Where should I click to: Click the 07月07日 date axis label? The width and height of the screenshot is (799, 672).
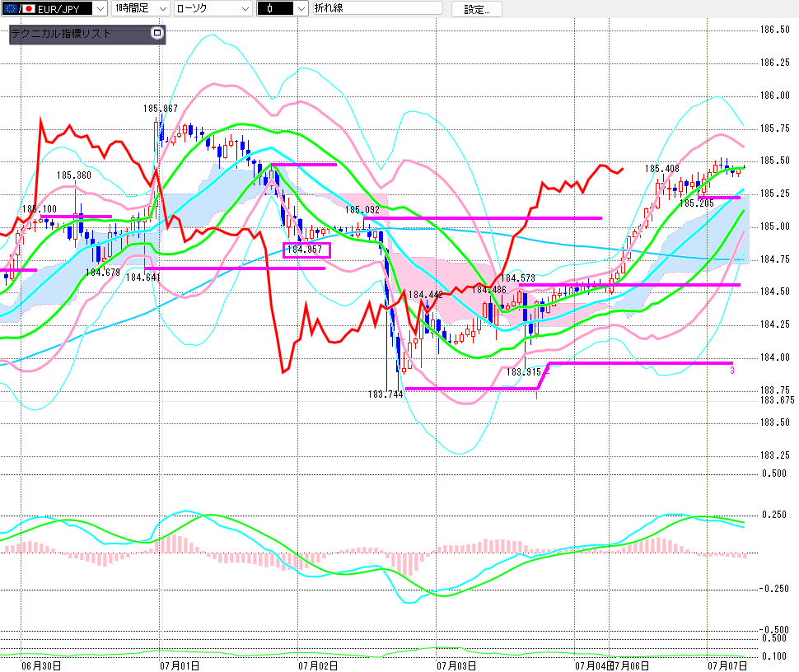(x=727, y=665)
